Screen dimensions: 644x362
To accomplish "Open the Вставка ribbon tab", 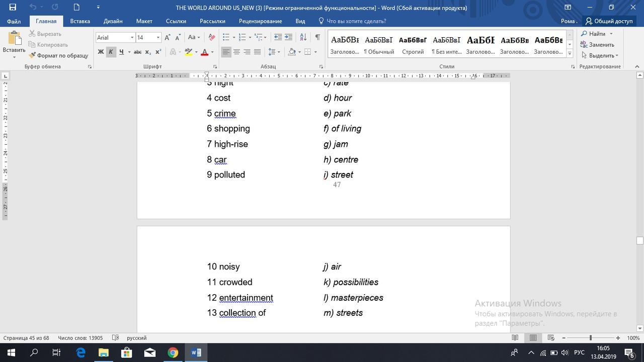I will pos(80,21).
